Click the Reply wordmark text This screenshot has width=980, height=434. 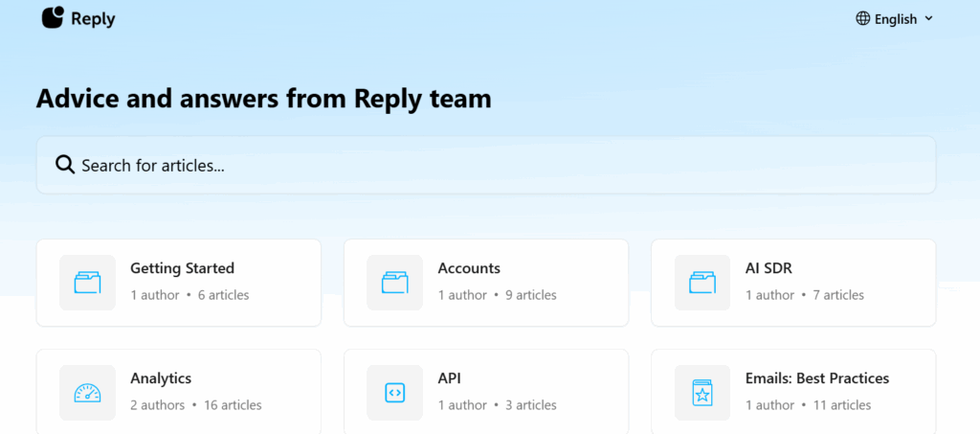pyautogui.click(x=93, y=19)
